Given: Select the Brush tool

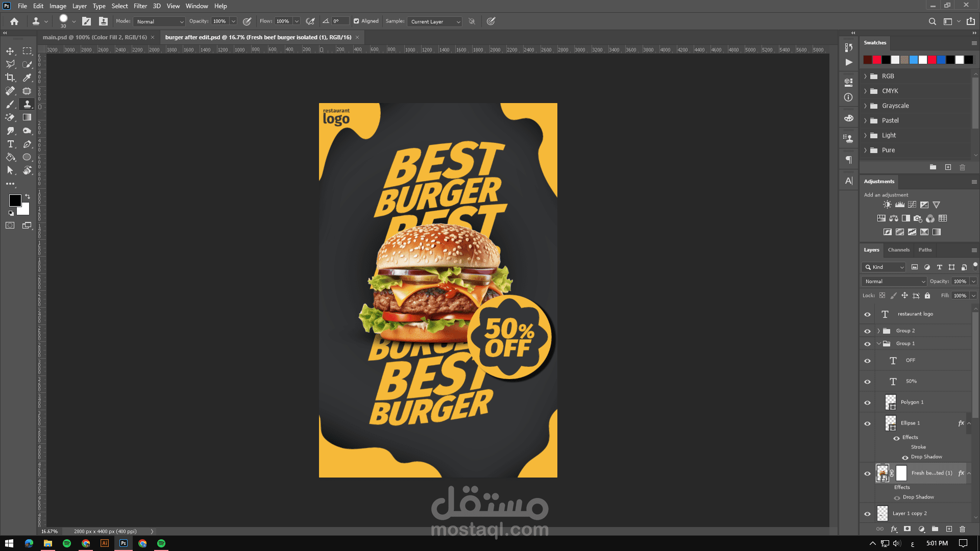Looking at the screenshot, I should click(10, 104).
